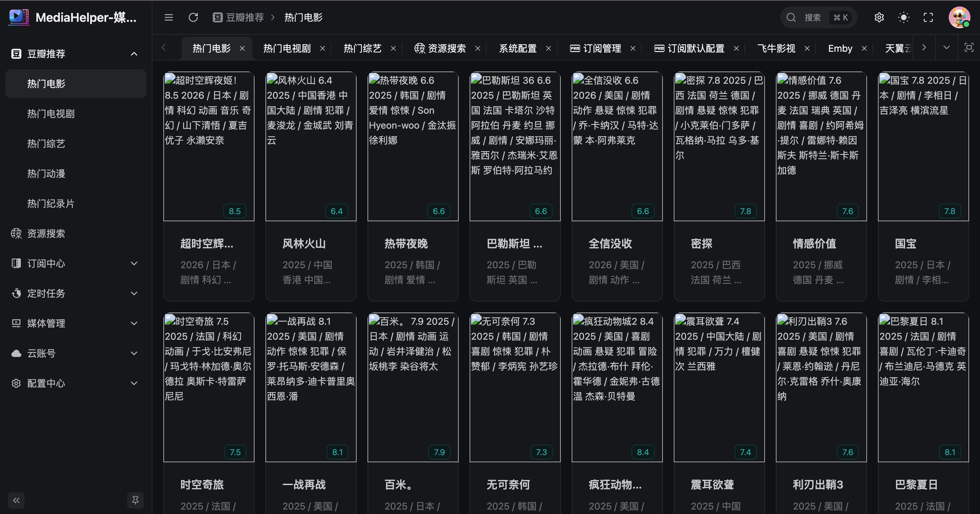Screen dimensions: 980x514
Task: Open the settings gear icon in header
Action: tap(879, 17)
